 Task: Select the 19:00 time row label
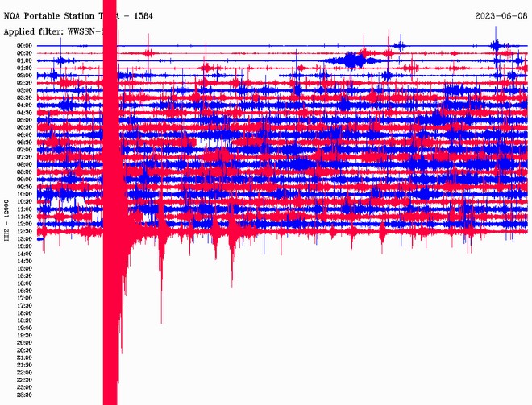point(24,329)
